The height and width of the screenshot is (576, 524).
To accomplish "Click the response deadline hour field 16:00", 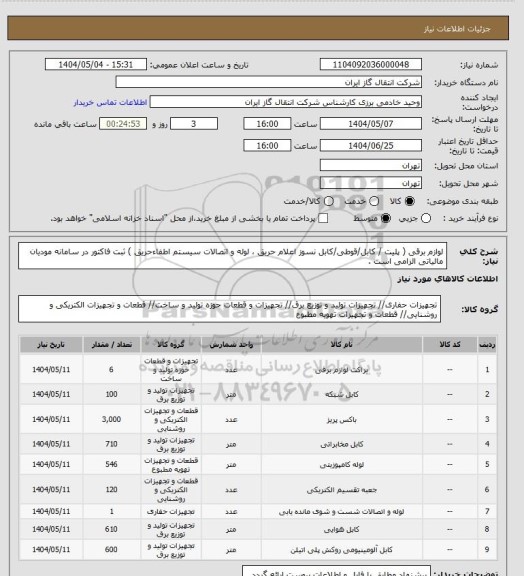I will pos(267,124).
